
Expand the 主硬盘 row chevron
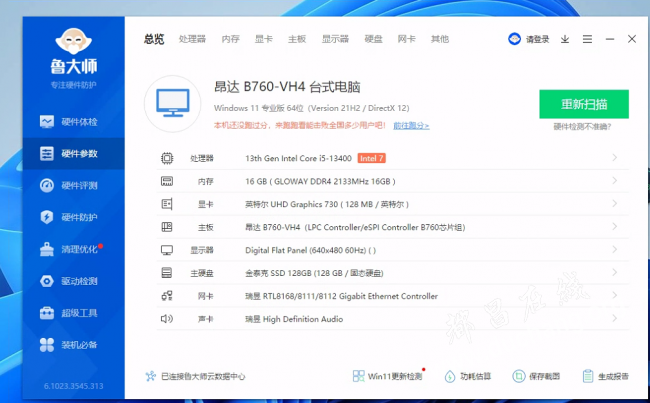pyautogui.click(x=615, y=272)
